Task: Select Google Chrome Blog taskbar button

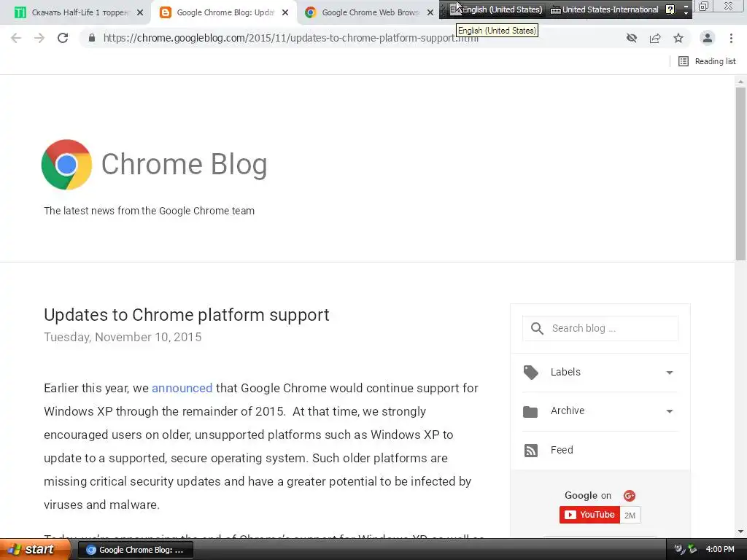Action: click(x=135, y=550)
